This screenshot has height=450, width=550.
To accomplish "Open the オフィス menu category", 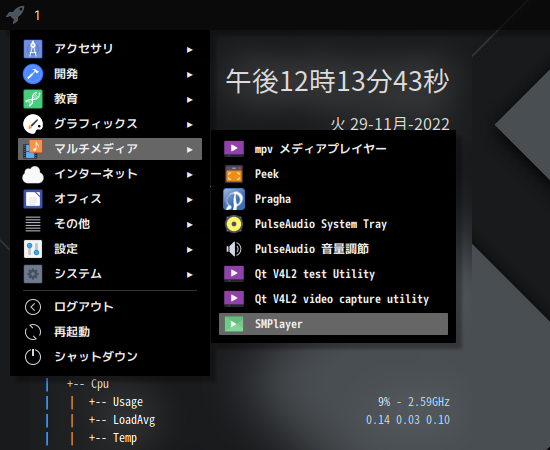I will point(110,199).
